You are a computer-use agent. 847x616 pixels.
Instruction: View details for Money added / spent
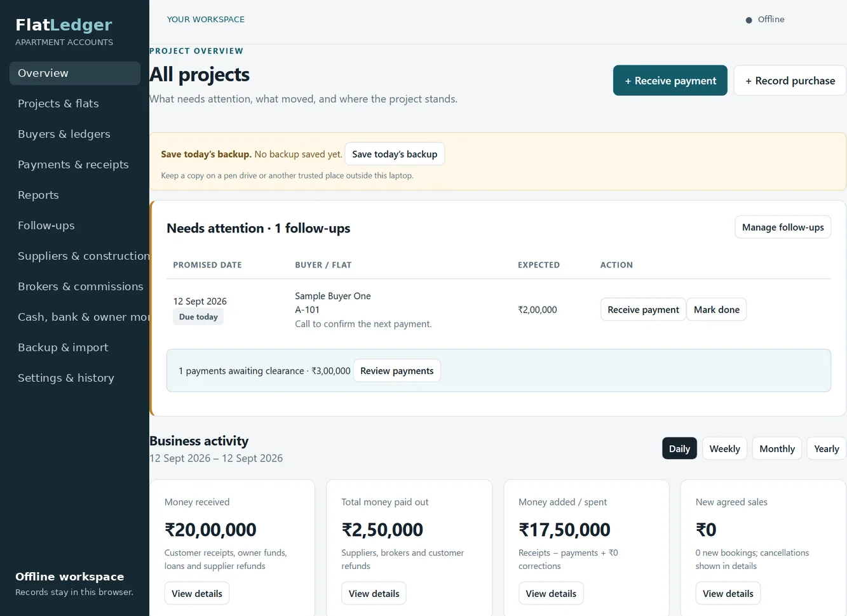tap(551, 594)
